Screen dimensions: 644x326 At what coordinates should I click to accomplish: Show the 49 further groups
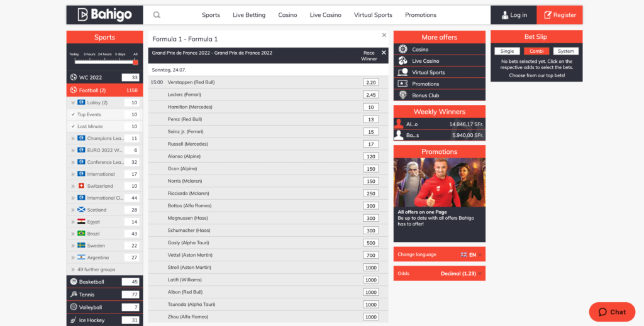[x=96, y=269]
